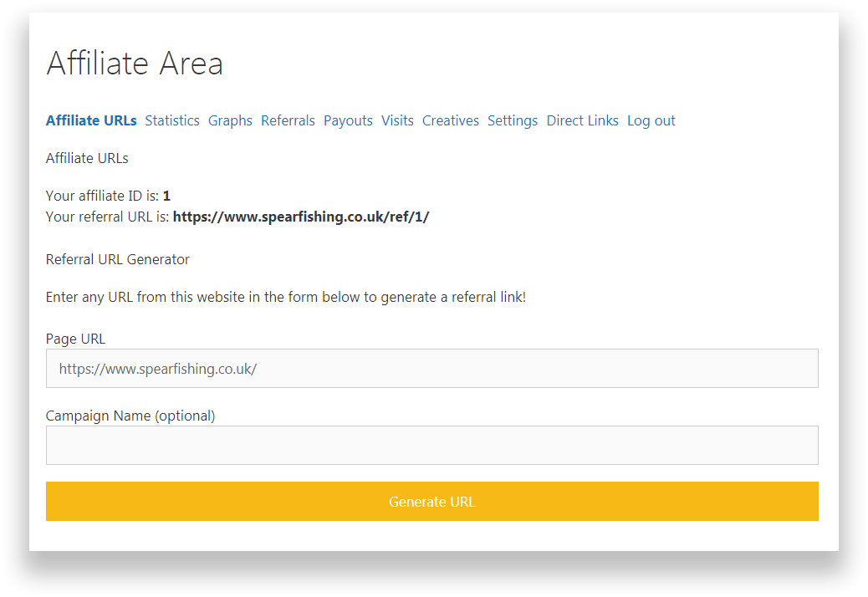Screen dimensions: 868x597
Task: Switch to the Statistics tab
Action: pos(172,120)
